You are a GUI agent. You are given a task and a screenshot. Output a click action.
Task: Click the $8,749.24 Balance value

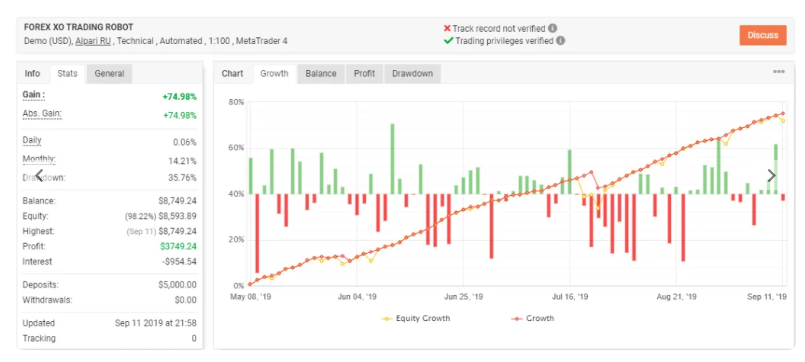(x=177, y=201)
